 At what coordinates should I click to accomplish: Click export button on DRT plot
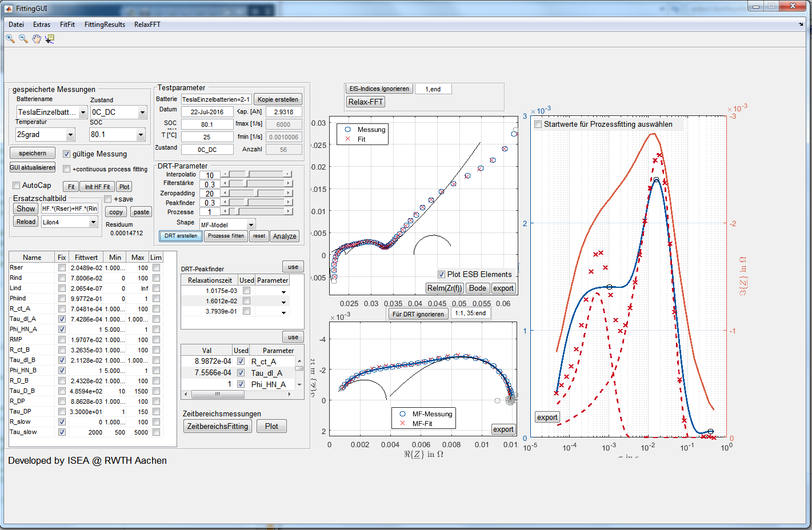pyautogui.click(x=547, y=417)
